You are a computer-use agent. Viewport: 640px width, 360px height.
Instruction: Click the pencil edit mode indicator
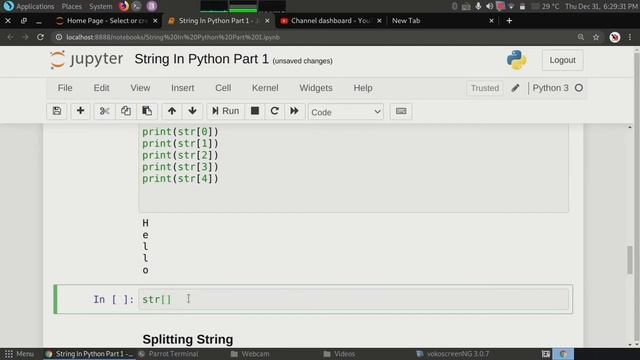tap(515, 88)
